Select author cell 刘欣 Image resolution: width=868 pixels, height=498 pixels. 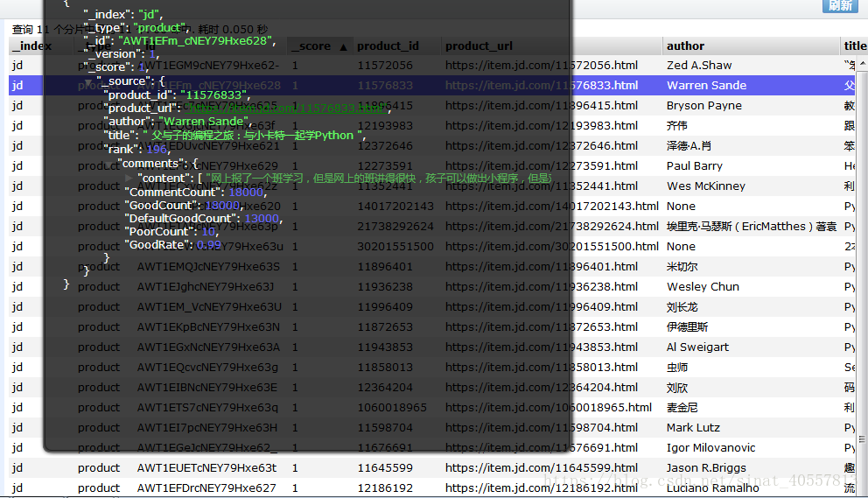(x=677, y=387)
